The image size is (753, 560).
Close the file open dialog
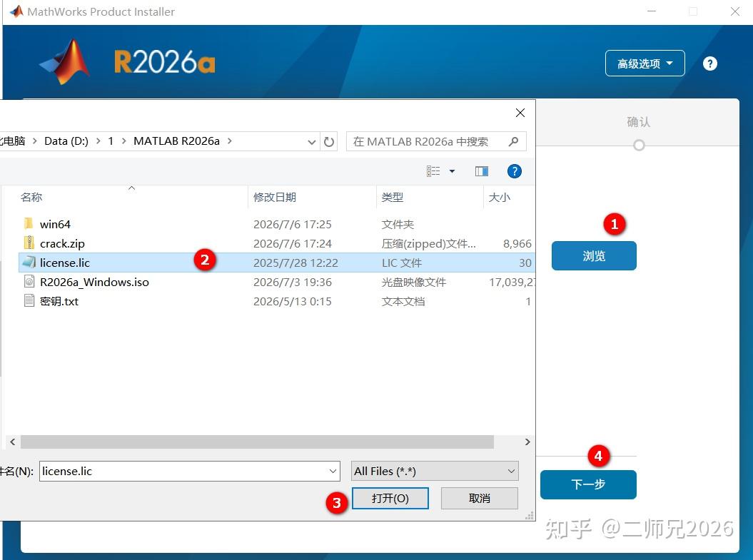(x=520, y=113)
